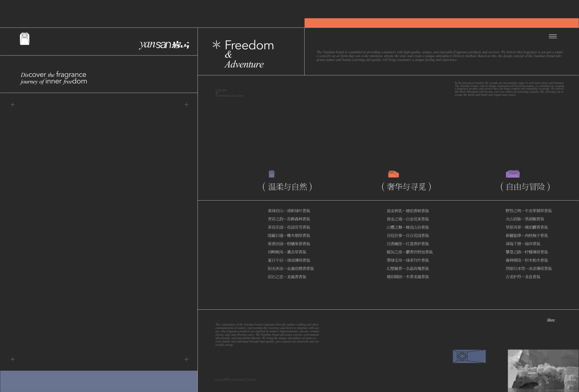Select 野性之吻—牛皮革烟草香氛
579x392 pixels.
[529, 211]
